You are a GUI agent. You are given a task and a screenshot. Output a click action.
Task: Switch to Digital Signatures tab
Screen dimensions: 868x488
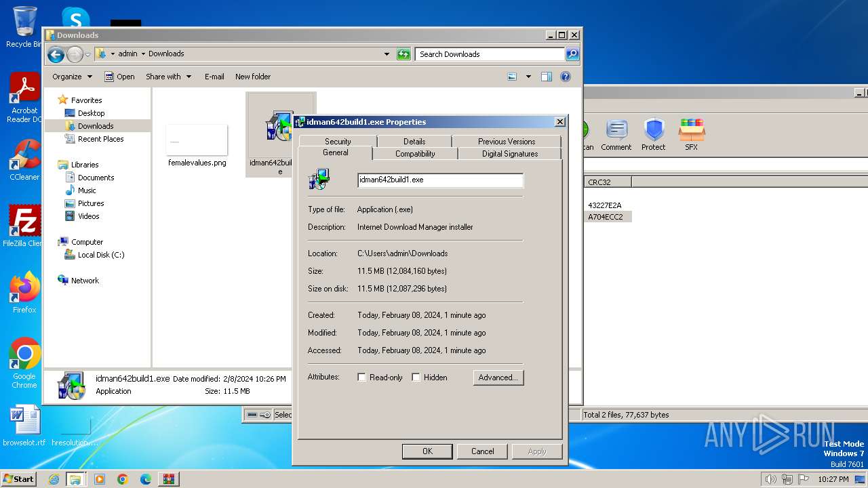[x=510, y=154]
